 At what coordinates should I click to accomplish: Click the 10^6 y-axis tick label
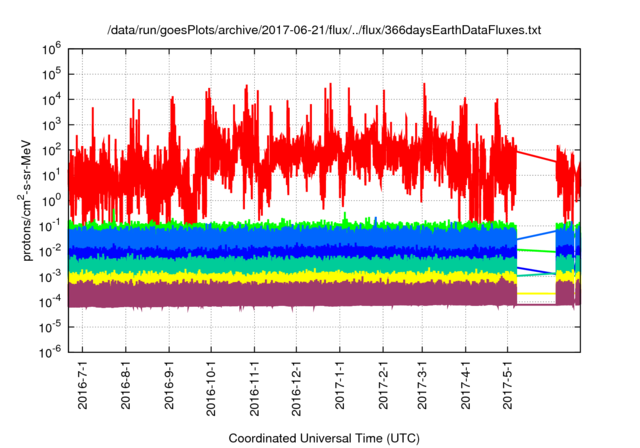[x=51, y=49]
